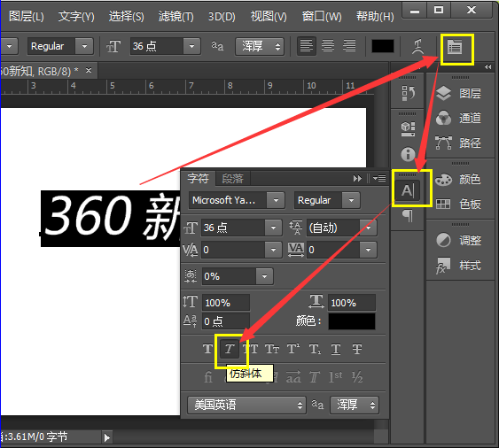Viewport: 499px width, 448px height.
Task: Open the 帮助(H) menu
Action: [x=375, y=16]
